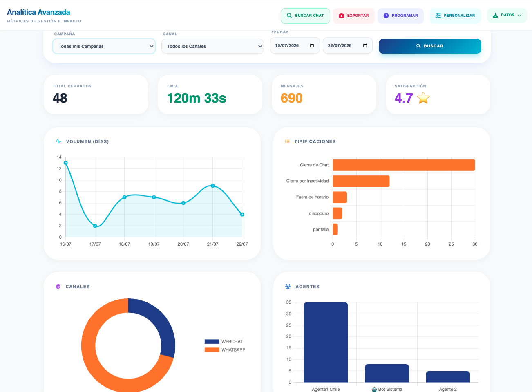The height and width of the screenshot is (392, 532).
Task: Select the 17/07 data point on the volume chart
Action: pyautogui.click(x=95, y=226)
